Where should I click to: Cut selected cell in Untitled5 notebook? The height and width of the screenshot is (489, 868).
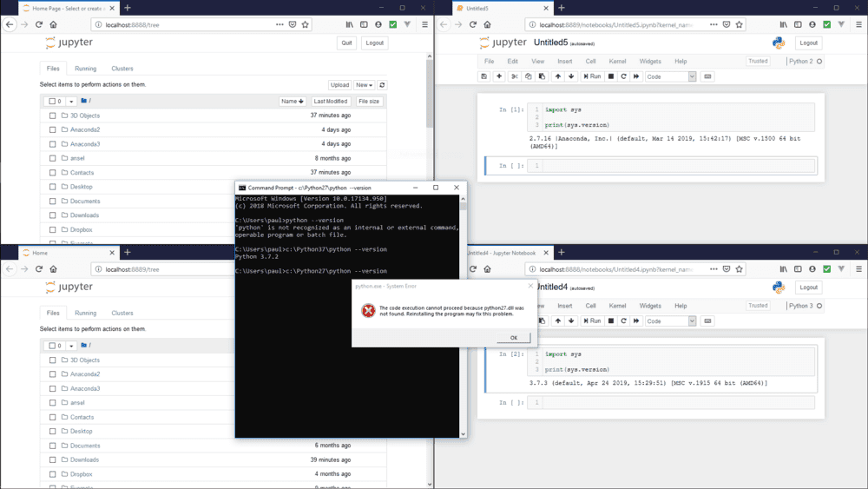click(x=513, y=76)
